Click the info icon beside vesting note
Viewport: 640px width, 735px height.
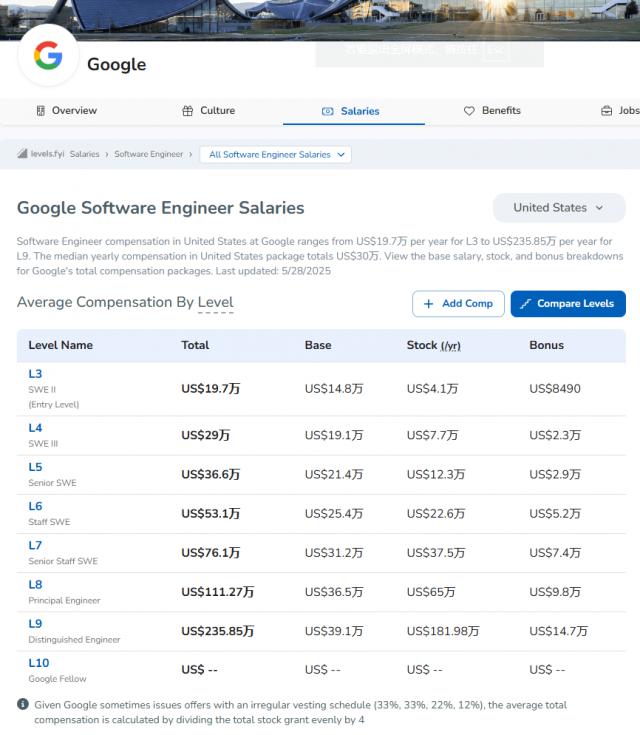click(x=23, y=704)
